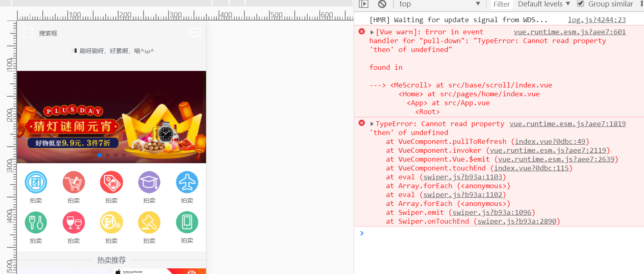Viewport: 644px width, 274px height.
Task: Open the swiper.js?b93a:1103 stack link
Action: tap(463, 177)
